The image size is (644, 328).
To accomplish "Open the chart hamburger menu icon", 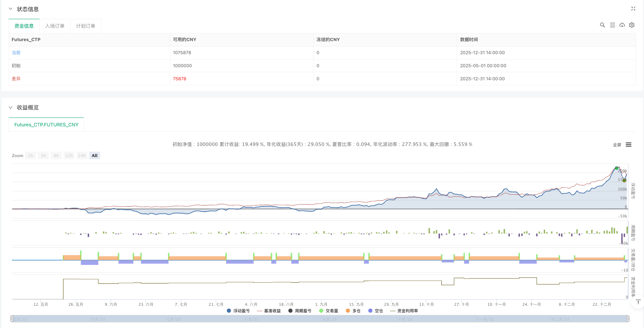I will [628, 145].
